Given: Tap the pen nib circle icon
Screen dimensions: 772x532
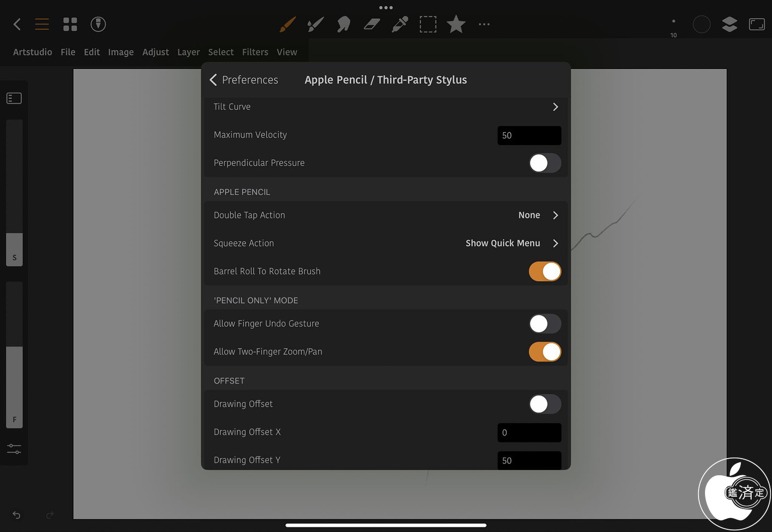Looking at the screenshot, I should tap(98, 24).
